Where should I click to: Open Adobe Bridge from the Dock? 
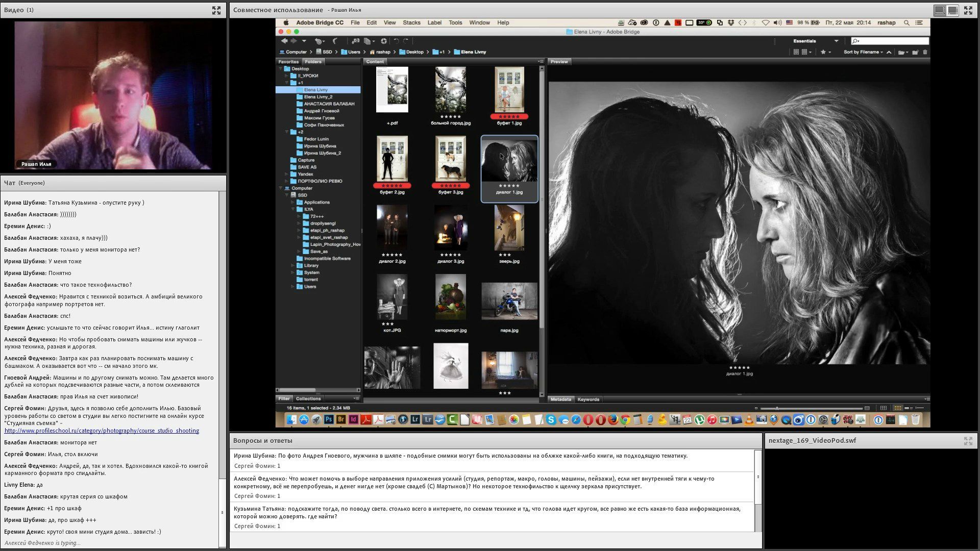click(341, 420)
